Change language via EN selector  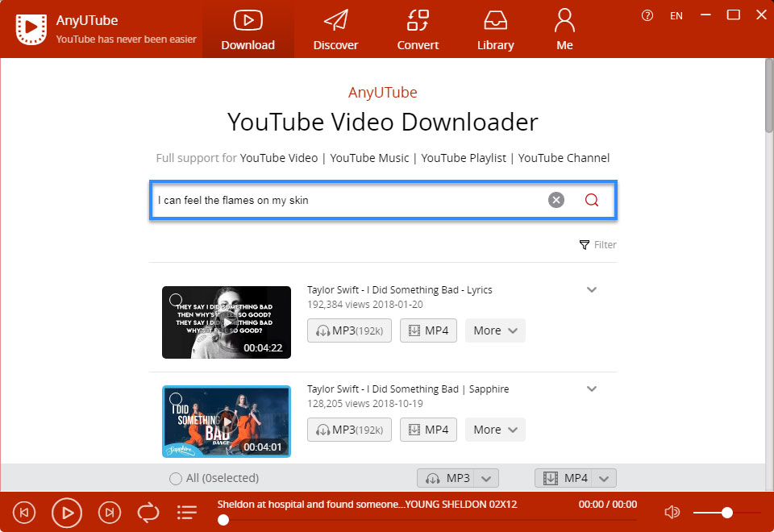[x=676, y=16]
